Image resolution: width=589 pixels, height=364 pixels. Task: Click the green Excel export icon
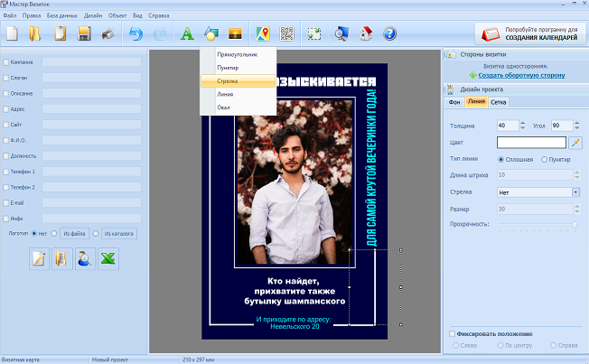[108, 258]
